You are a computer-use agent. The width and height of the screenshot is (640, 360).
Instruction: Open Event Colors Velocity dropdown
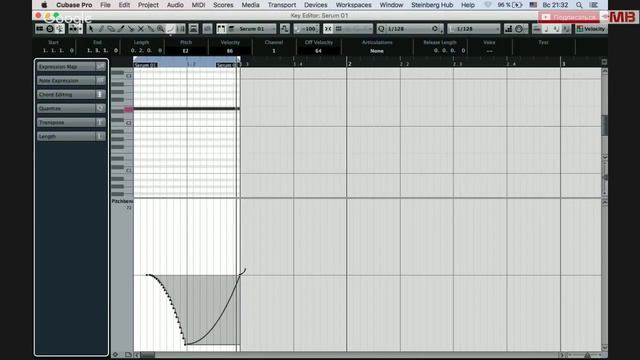[x=591, y=29]
